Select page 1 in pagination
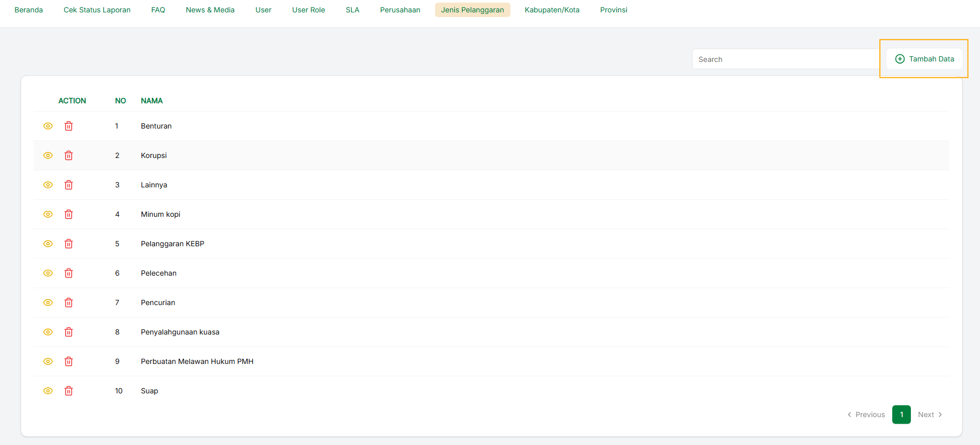This screenshot has height=445, width=980. [x=901, y=415]
